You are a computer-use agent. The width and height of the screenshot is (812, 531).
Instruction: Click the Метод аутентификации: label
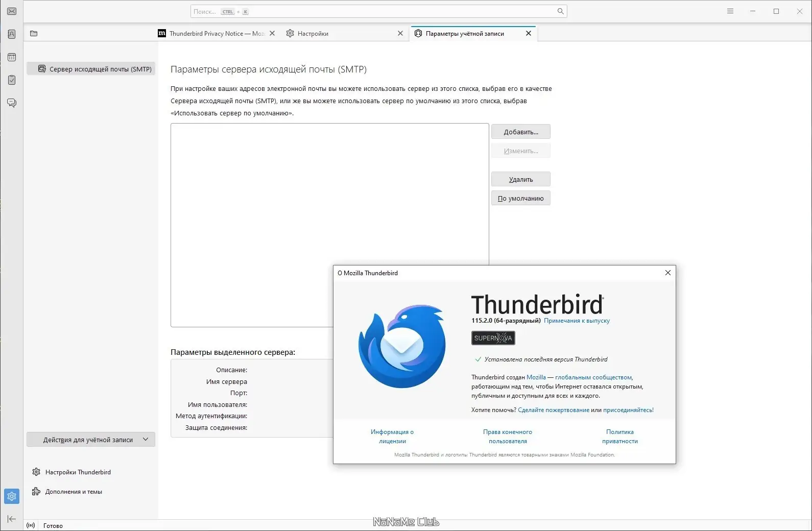pos(211,416)
